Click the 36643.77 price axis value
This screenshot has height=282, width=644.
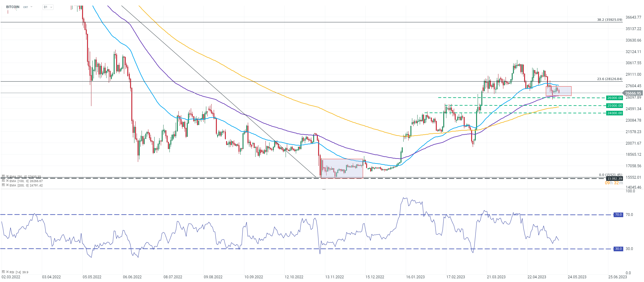pos(633,17)
